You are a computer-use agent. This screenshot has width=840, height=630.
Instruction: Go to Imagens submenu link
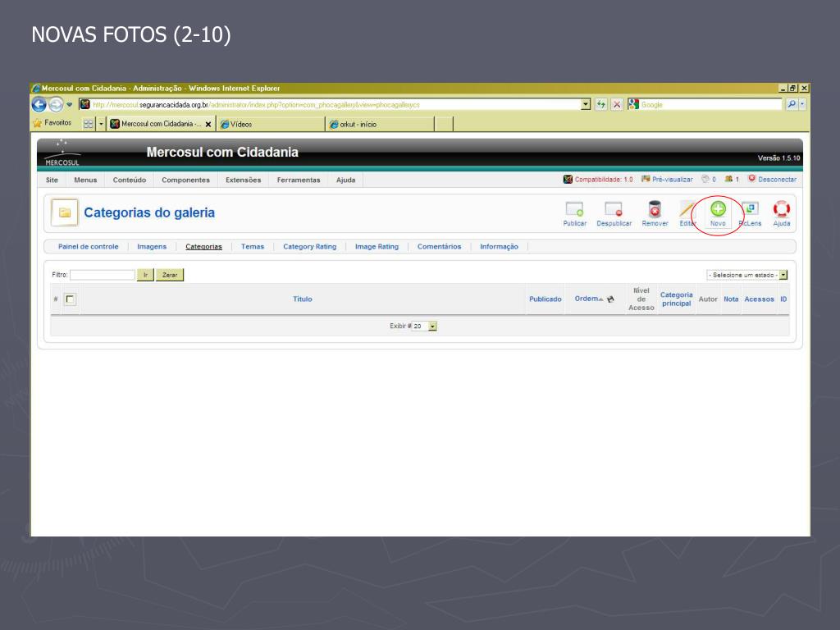[x=152, y=246]
